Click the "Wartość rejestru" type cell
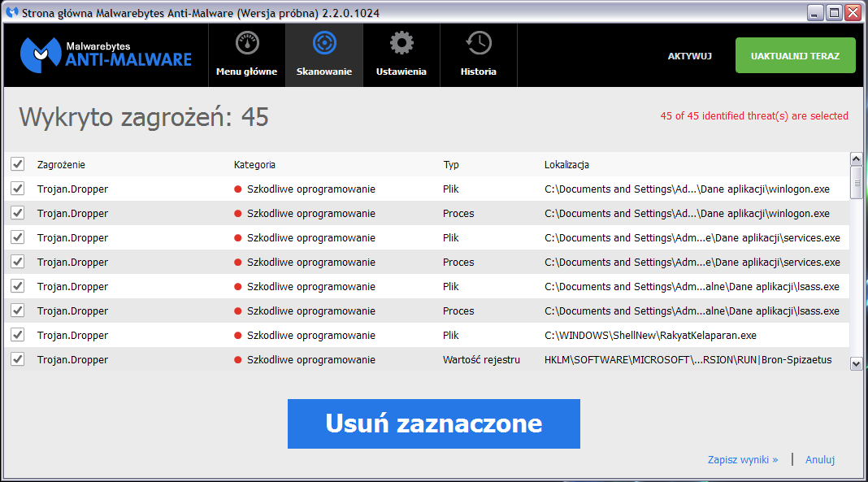 [482, 359]
